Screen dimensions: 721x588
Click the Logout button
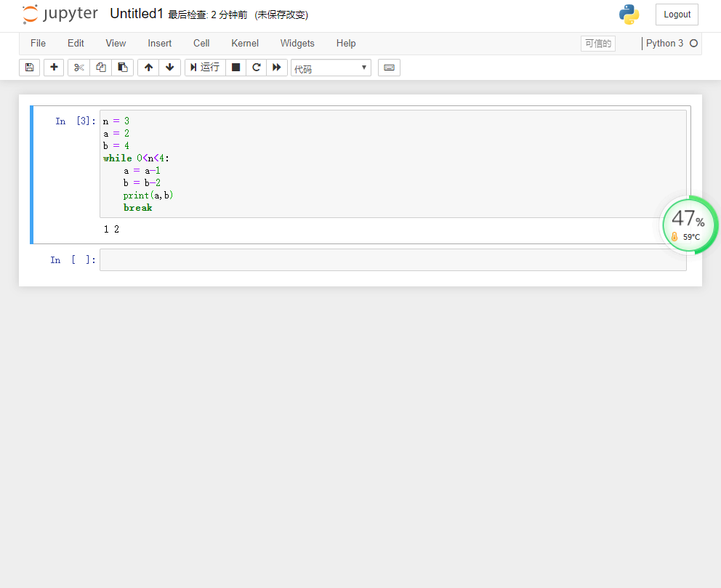pyautogui.click(x=677, y=15)
